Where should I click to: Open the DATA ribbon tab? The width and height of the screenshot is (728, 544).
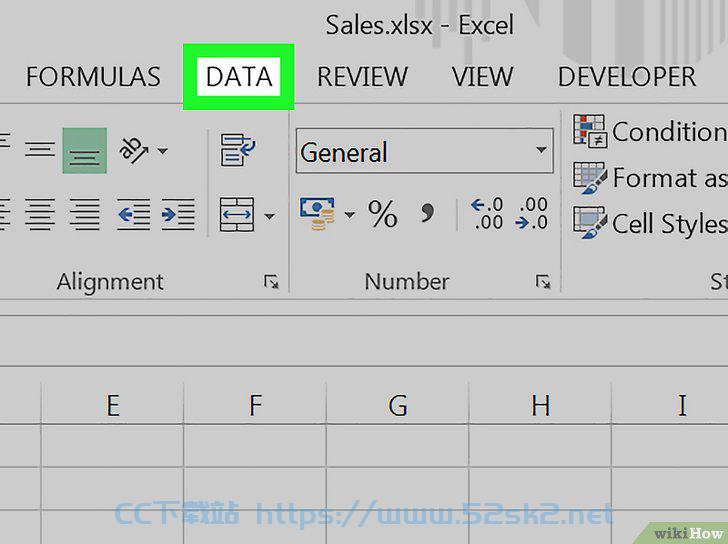pyautogui.click(x=239, y=77)
